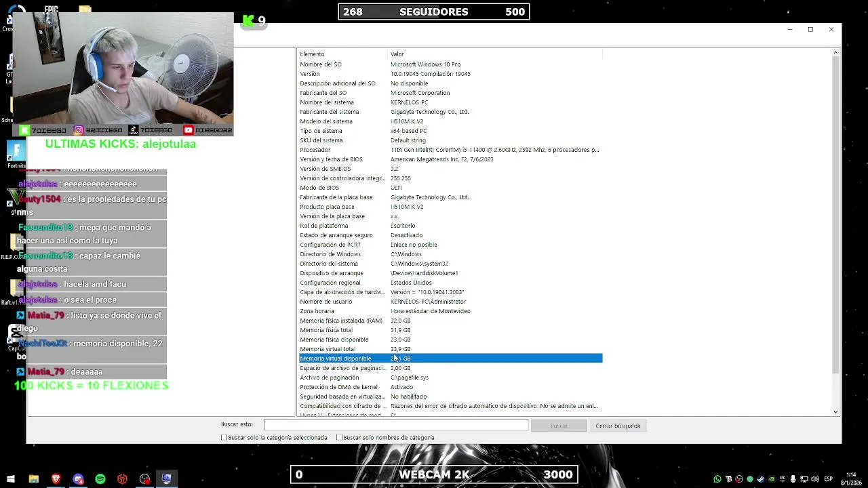Click the scrollbar down arrow
This screenshot has height=488, width=868.
[x=835, y=411]
